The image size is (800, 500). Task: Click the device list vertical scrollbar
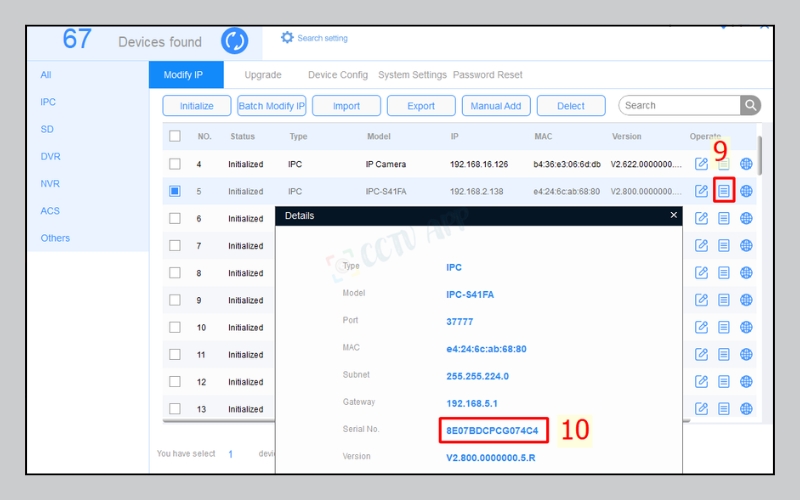759,156
